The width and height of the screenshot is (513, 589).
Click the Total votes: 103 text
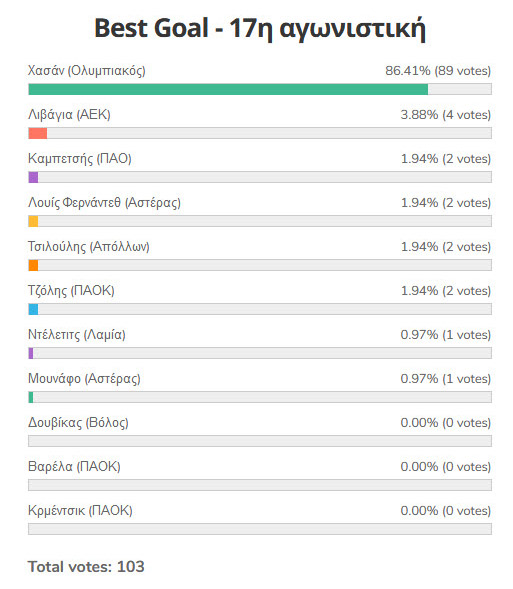pos(86,566)
